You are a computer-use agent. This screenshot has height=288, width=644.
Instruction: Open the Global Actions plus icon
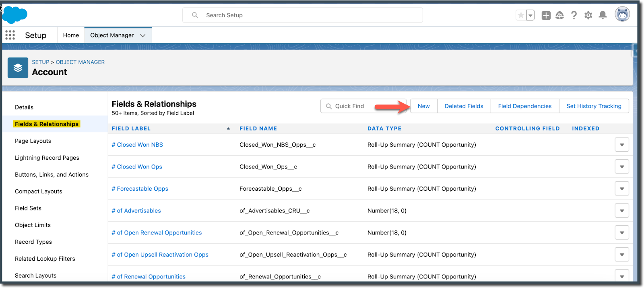(x=546, y=15)
